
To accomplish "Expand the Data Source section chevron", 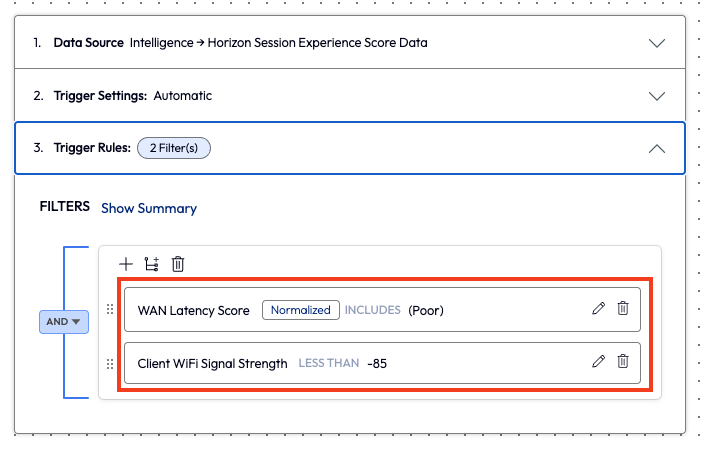I will [657, 43].
